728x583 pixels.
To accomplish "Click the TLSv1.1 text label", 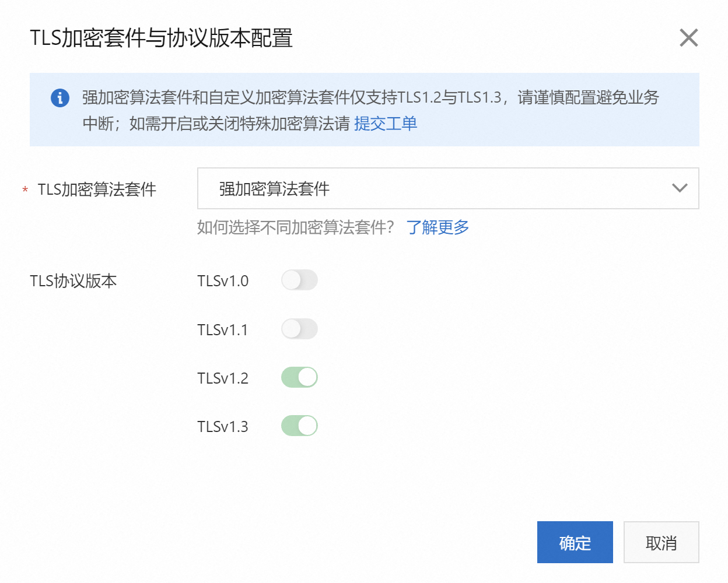I will [x=223, y=330].
